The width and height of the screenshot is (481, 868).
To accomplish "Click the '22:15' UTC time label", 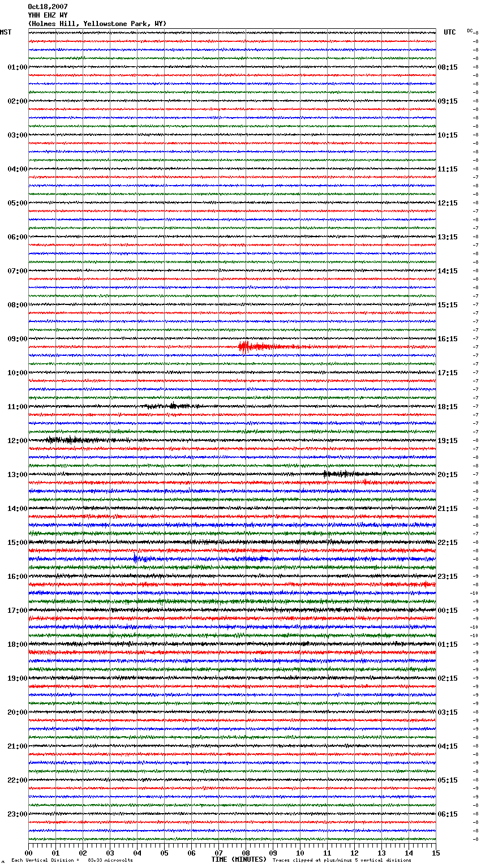I will pos(448,543).
